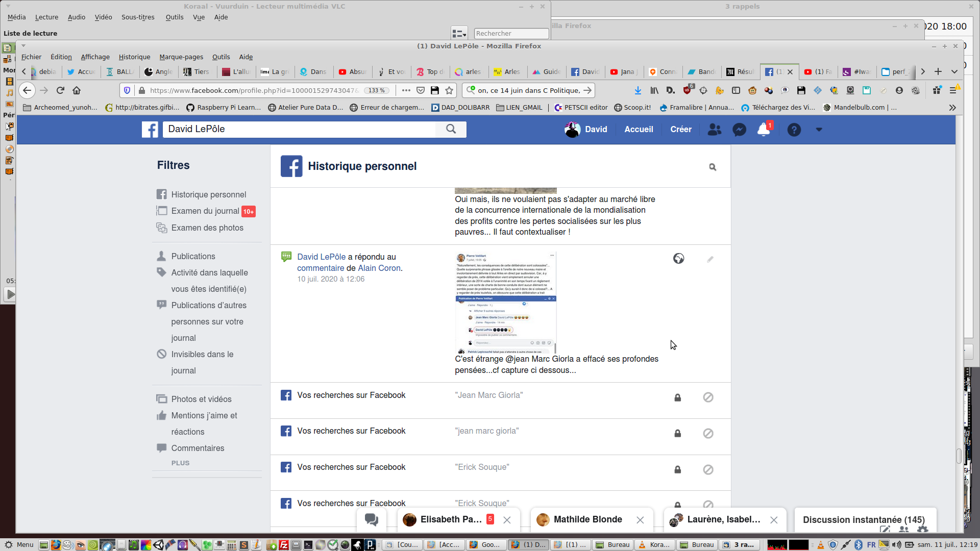Click the edit pencil on Alain Coron reply

coord(710,259)
